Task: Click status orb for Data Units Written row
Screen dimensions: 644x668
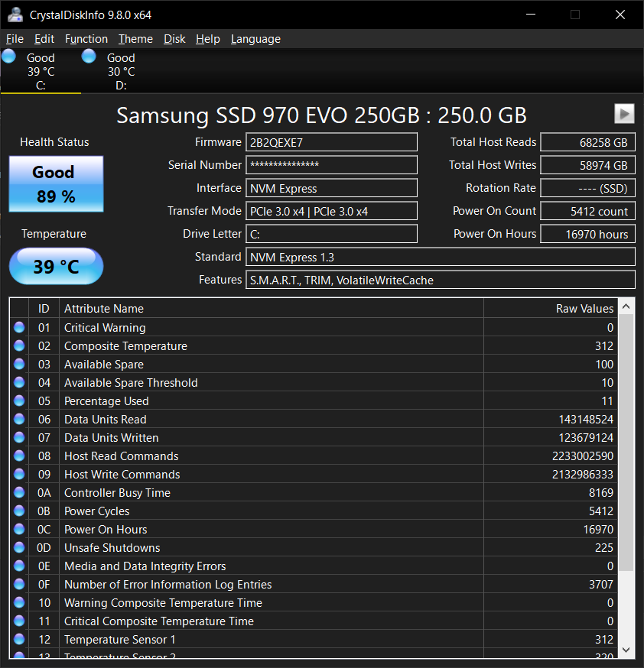Action: coord(19,437)
